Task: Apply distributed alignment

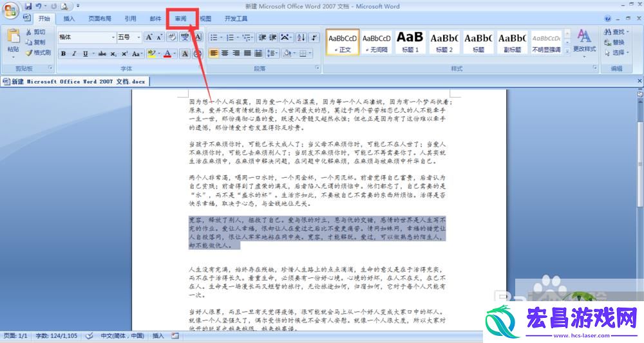Action: click(x=258, y=53)
